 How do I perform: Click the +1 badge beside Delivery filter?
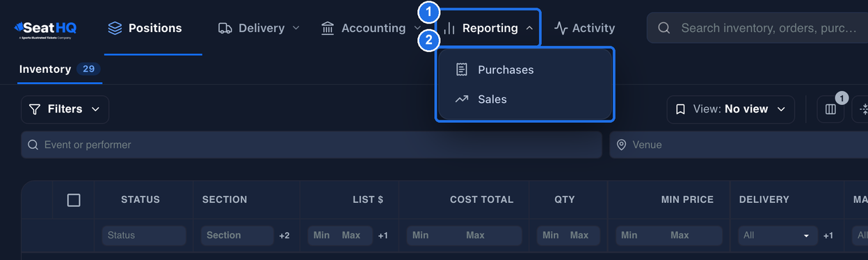pos(828,236)
